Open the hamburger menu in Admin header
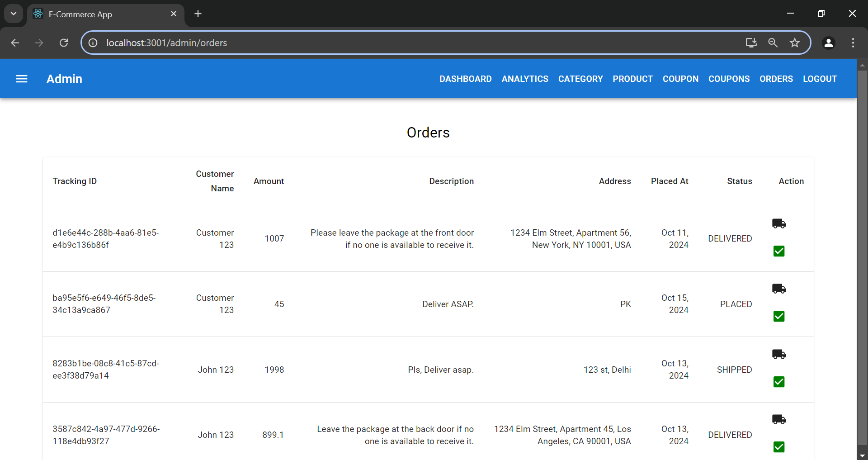The image size is (868, 460). tap(22, 79)
